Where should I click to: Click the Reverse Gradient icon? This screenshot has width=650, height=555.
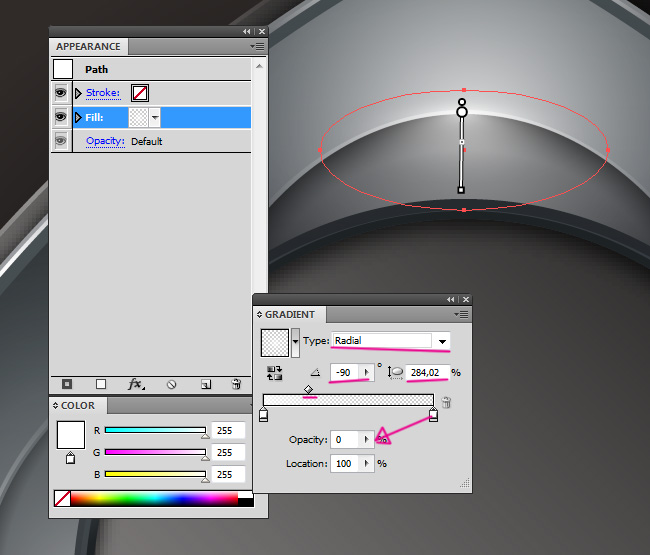click(x=274, y=372)
